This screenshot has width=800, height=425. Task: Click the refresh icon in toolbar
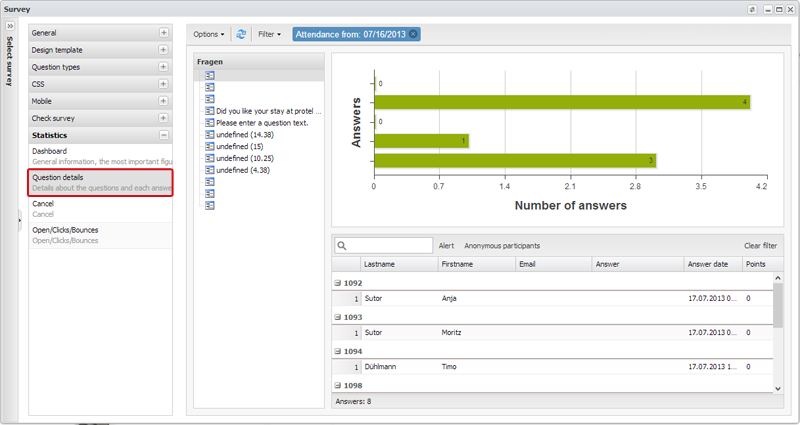(241, 34)
